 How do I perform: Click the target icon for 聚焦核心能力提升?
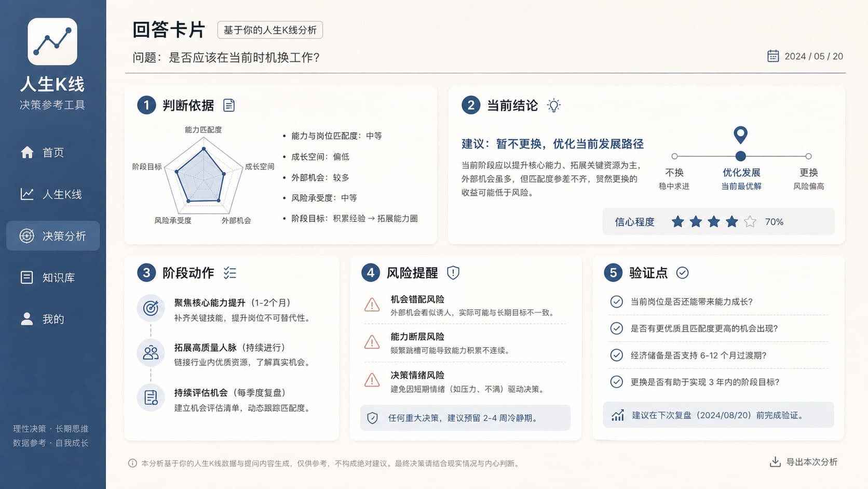pos(151,309)
